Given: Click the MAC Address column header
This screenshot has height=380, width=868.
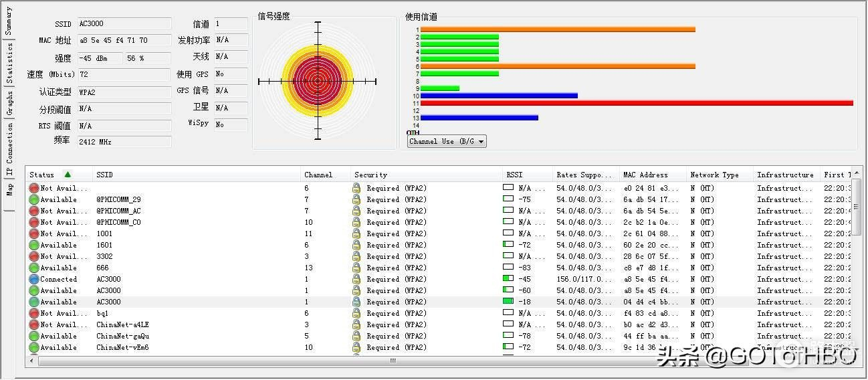Looking at the screenshot, I should [x=652, y=175].
